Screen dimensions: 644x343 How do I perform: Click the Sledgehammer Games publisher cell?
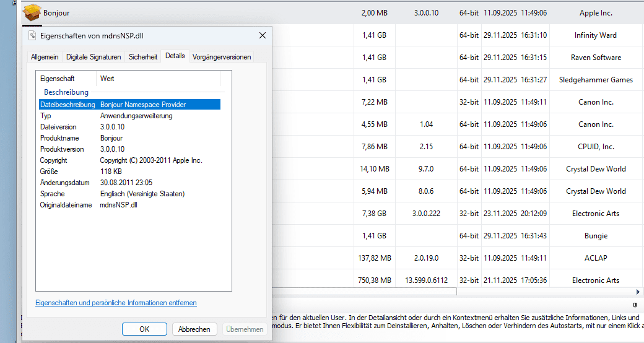[596, 80]
